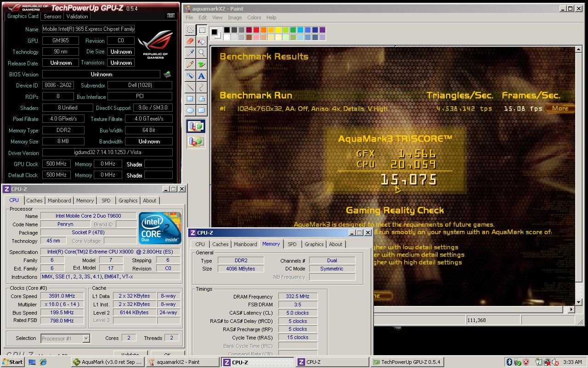The width and height of the screenshot is (588, 368).
Task: Click the DRAM Frequency value 332.5 MHz
Action: tap(297, 297)
